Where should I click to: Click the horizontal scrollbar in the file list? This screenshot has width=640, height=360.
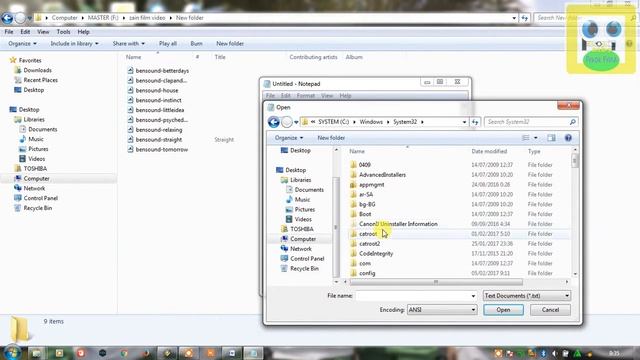pyautogui.click(x=436, y=282)
